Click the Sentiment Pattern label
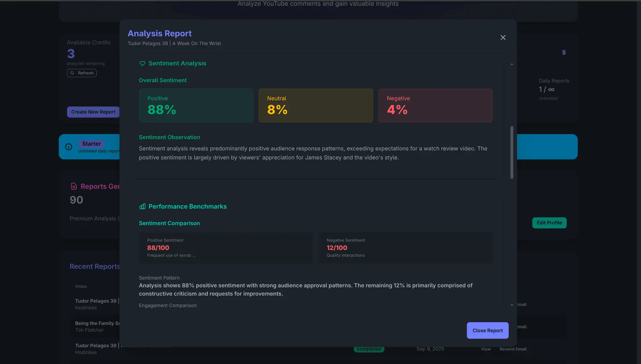 [159, 278]
